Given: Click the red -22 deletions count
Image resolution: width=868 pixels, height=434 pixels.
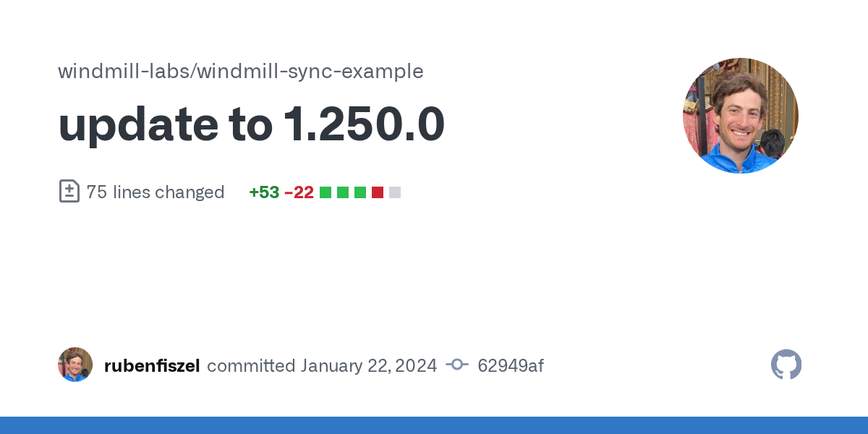Looking at the screenshot, I should [x=299, y=192].
